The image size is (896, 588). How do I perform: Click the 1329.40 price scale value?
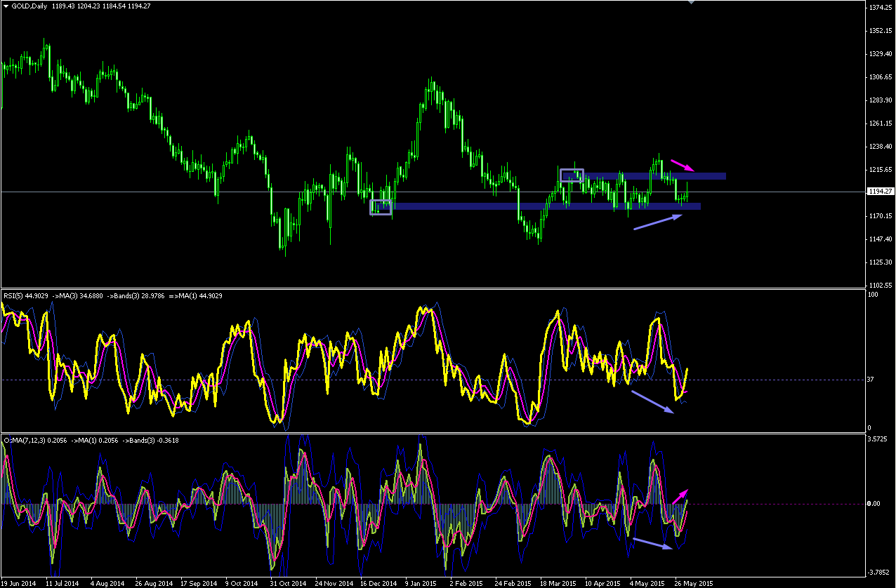pyautogui.click(x=880, y=53)
